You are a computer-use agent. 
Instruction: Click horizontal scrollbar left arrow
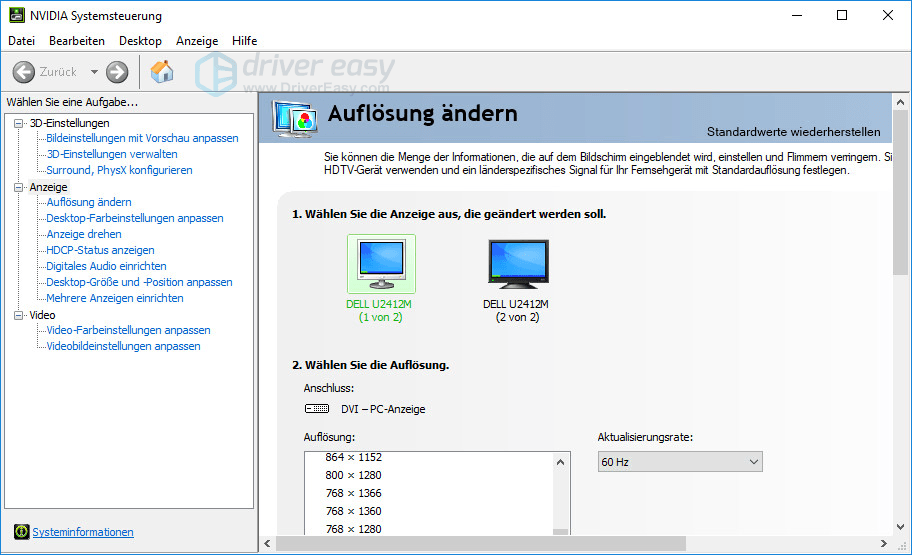[268, 543]
